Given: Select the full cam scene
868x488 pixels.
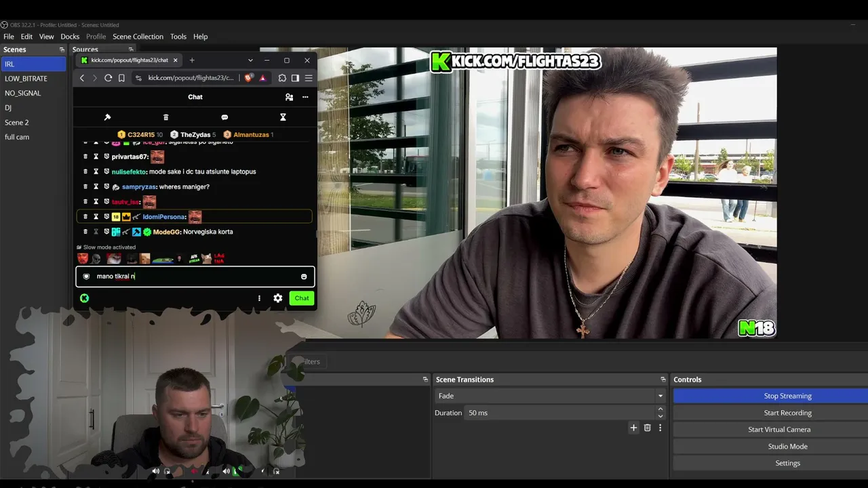Looking at the screenshot, I should 33,137.
